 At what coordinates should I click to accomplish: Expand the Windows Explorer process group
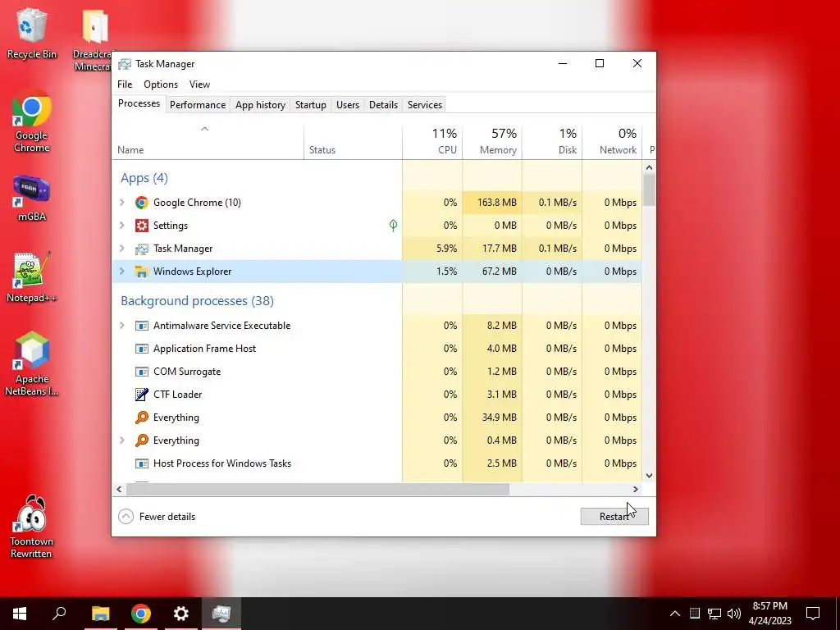coord(122,272)
